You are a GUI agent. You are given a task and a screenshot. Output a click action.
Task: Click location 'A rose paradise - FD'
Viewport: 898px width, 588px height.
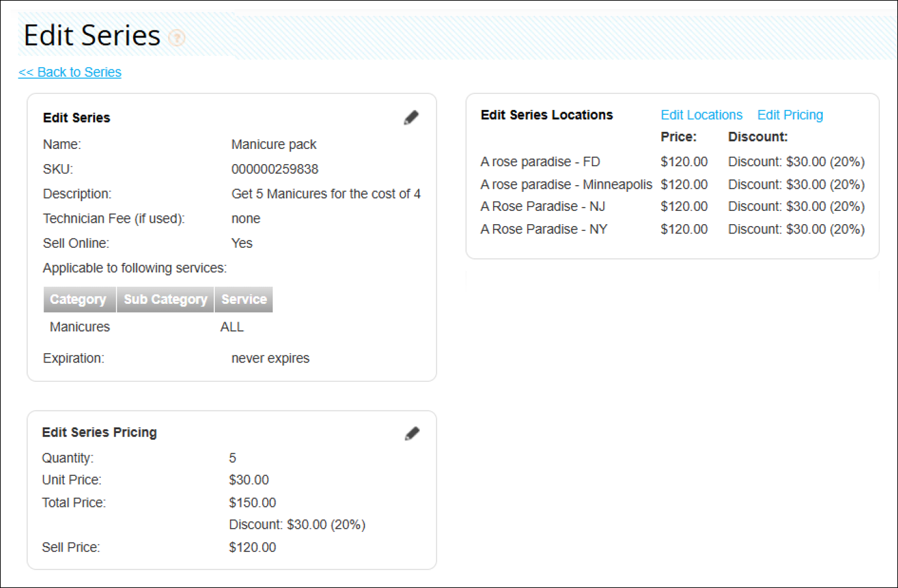(541, 162)
